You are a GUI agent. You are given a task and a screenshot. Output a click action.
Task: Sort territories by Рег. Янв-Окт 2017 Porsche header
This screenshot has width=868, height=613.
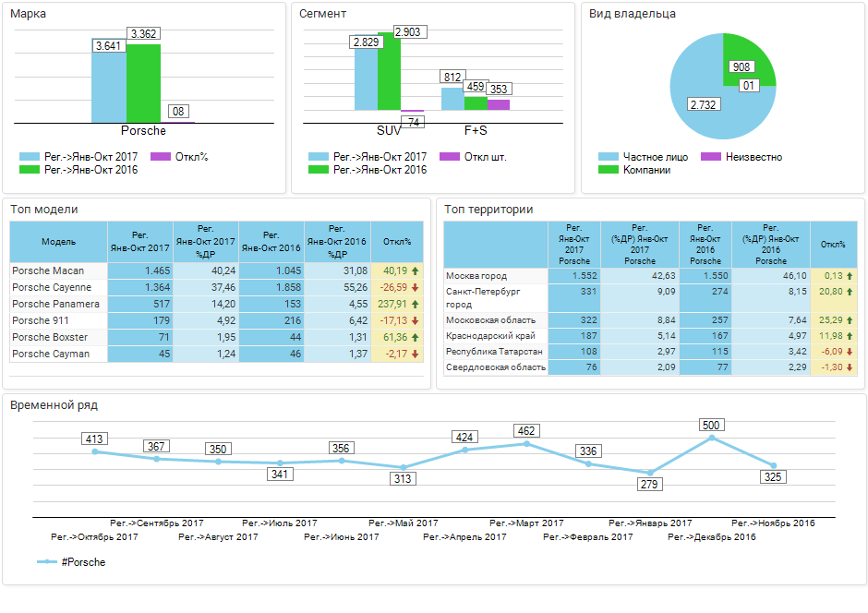(x=574, y=245)
